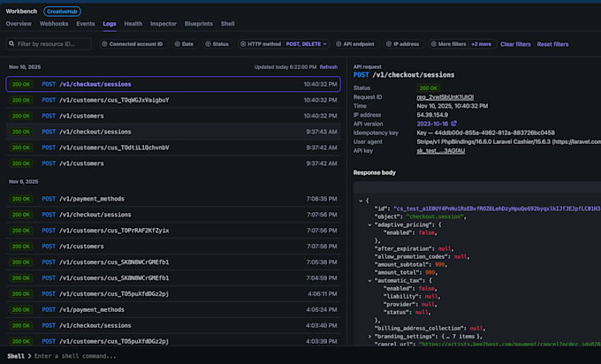Open cus_SKBN8WCrGMEfb1 log at 7:04:59 PM
Image resolution: width=601 pixels, height=364 pixels.
(173, 277)
